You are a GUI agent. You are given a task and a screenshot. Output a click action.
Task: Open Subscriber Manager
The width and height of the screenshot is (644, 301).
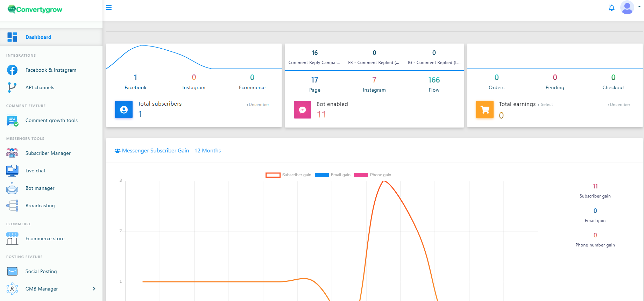48,153
